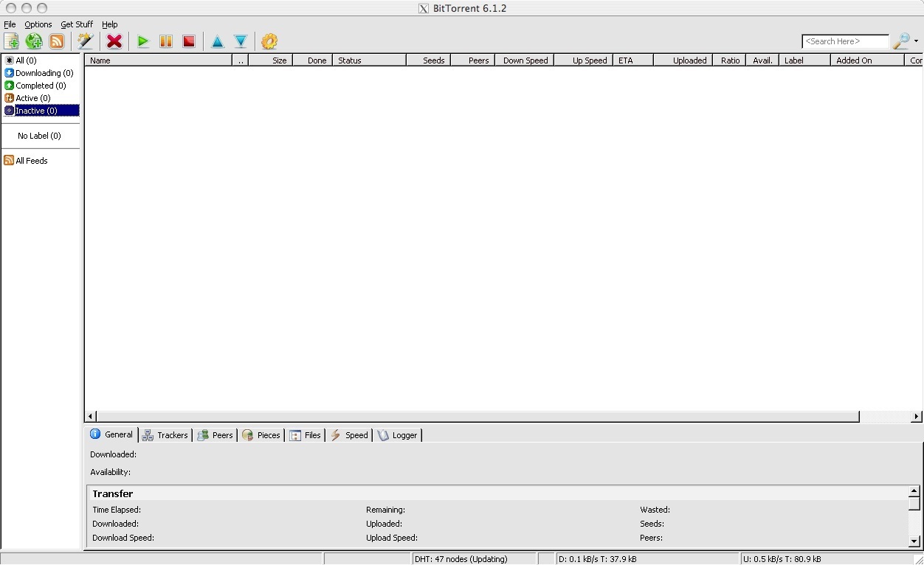Switch to the Peers tab

(x=215, y=435)
